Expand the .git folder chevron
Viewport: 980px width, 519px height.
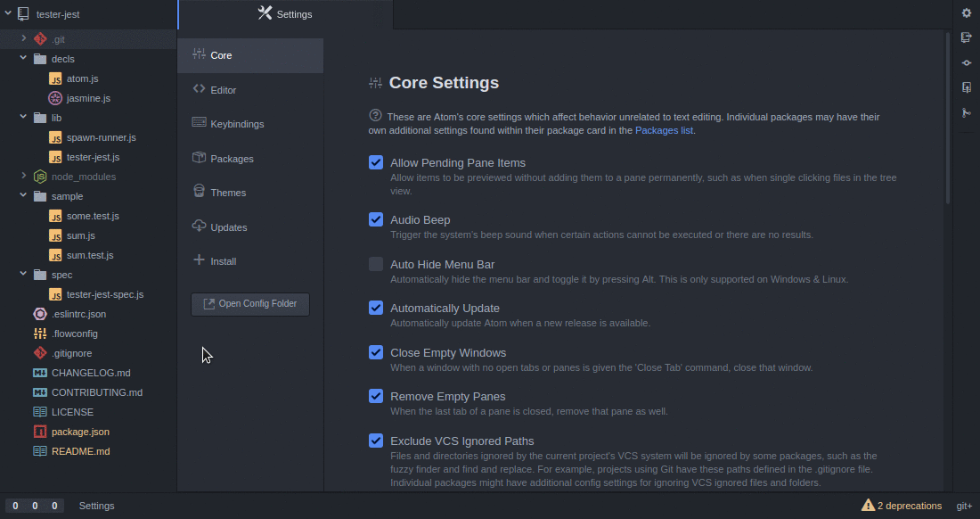[x=23, y=38]
